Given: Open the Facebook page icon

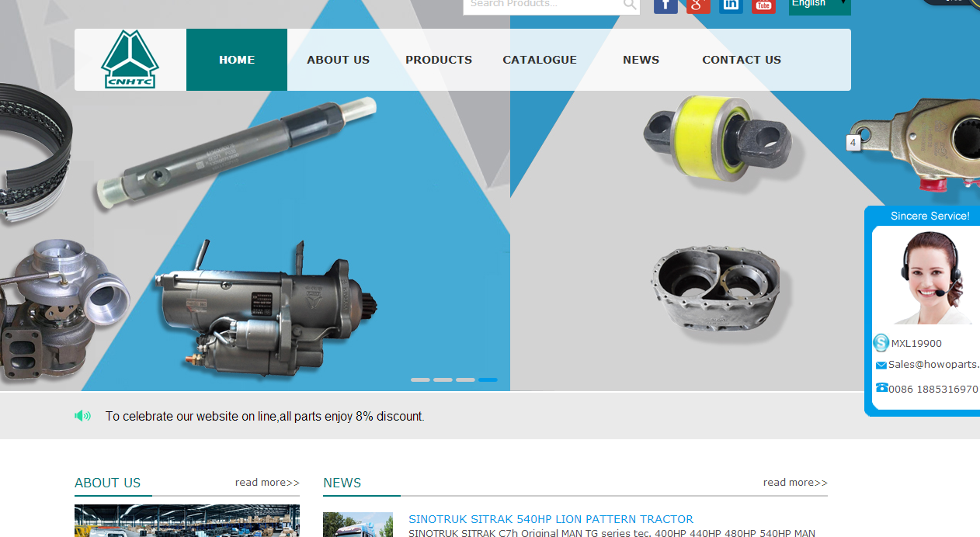Looking at the screenshot, I should [665, 5].
